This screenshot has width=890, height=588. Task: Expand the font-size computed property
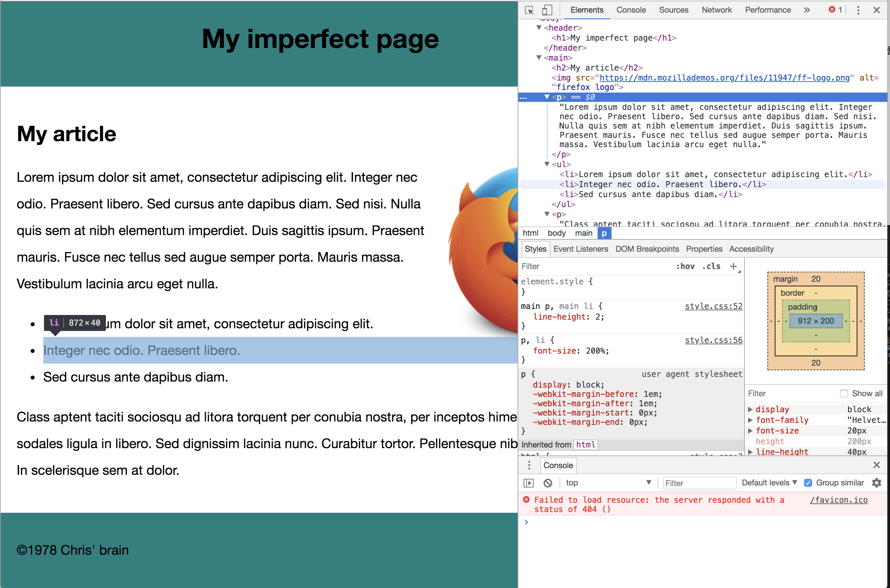[x=750, y=431]
